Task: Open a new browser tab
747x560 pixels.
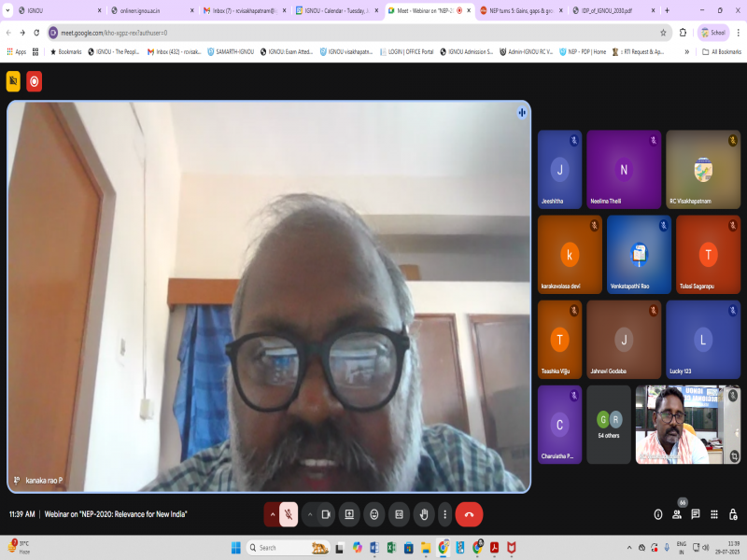Action: point(667,10)
